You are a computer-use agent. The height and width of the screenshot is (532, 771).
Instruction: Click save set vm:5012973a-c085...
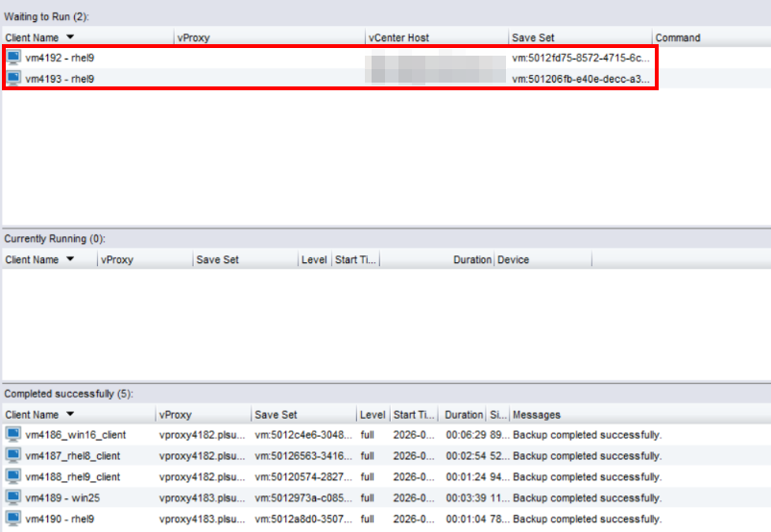pos(302,497)
